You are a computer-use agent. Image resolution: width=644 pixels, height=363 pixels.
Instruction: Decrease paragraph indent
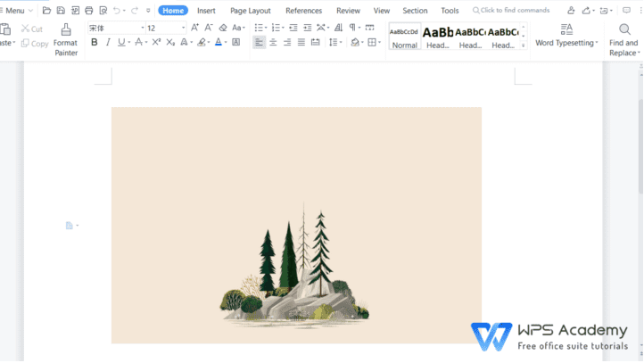293,28
